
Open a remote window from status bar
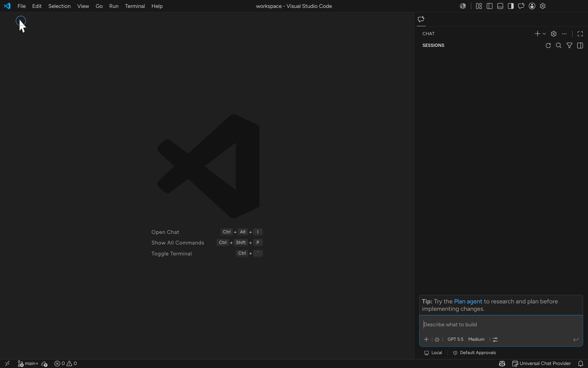click(x=7, y=364)
